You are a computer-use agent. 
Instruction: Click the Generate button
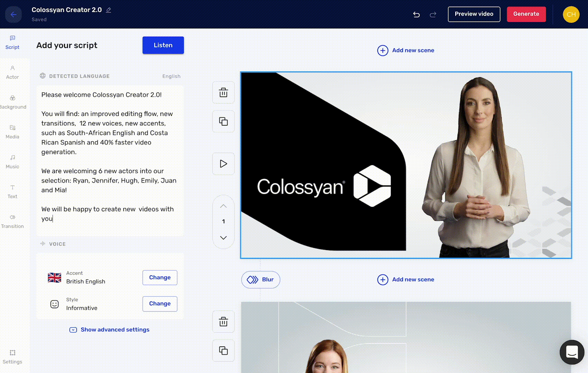click(x=526, y=14)
